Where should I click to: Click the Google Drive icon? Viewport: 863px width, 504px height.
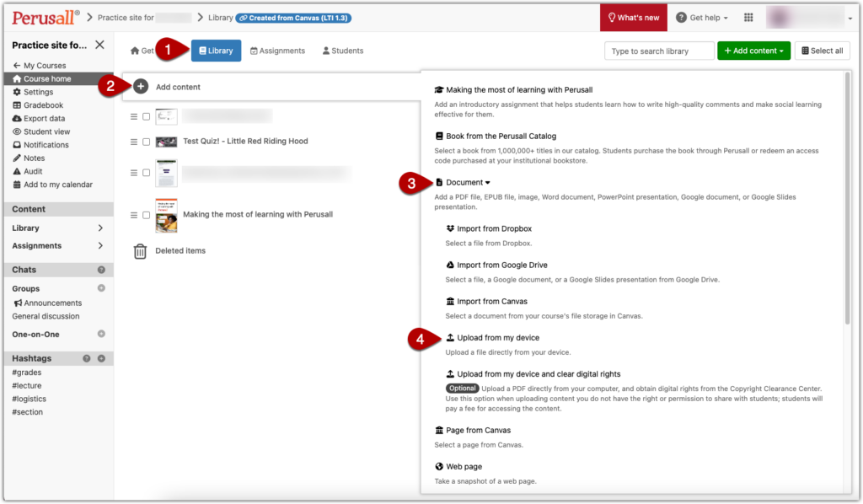pyautogui.click(x=450, y=265)
